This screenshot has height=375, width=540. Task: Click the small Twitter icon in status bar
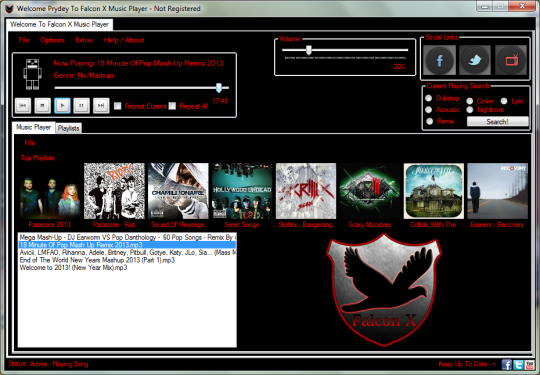click(x=518, y=365)
